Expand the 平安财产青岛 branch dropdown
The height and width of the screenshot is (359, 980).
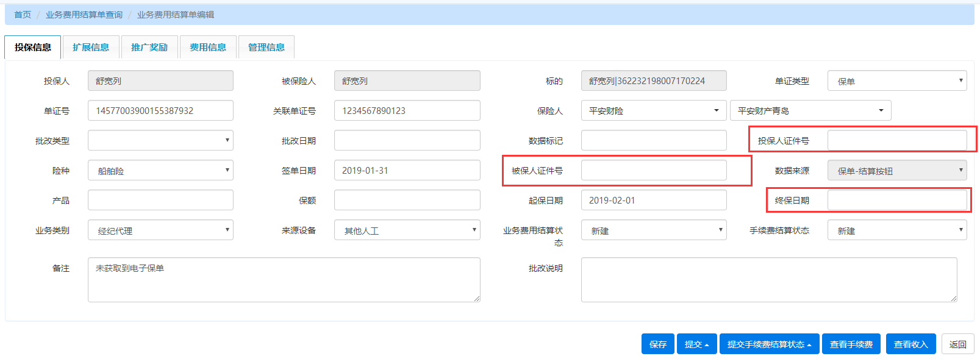click(x=810, y=111)
